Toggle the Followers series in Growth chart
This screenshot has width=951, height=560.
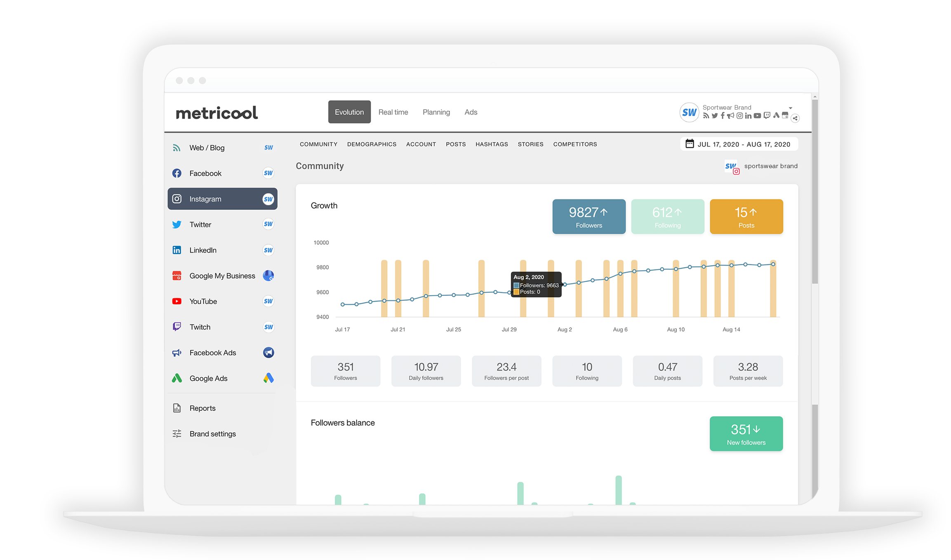588,217
